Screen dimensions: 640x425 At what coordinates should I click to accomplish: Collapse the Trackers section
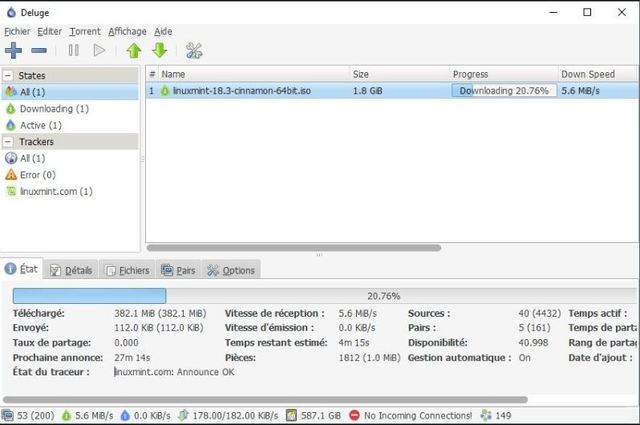pos(9,142)
